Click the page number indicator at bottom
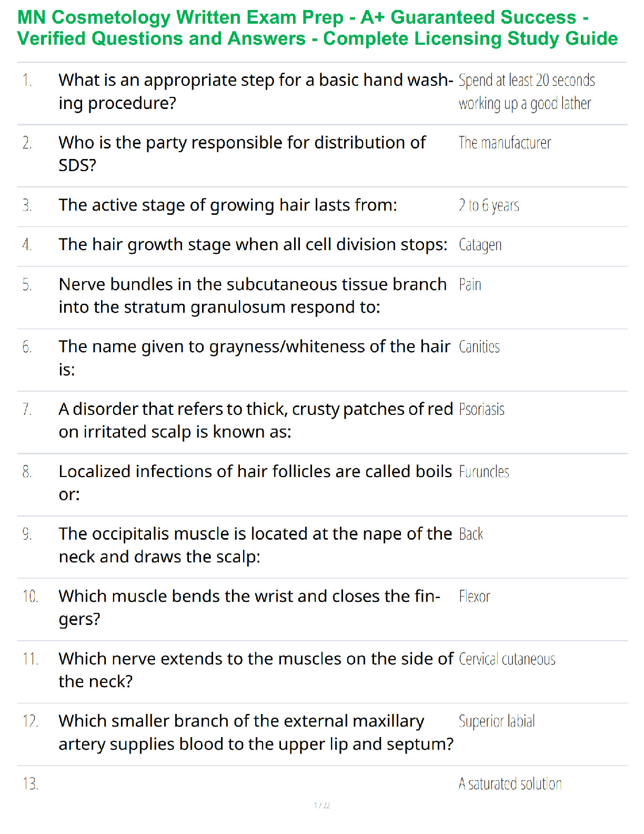 pos(321,805)
